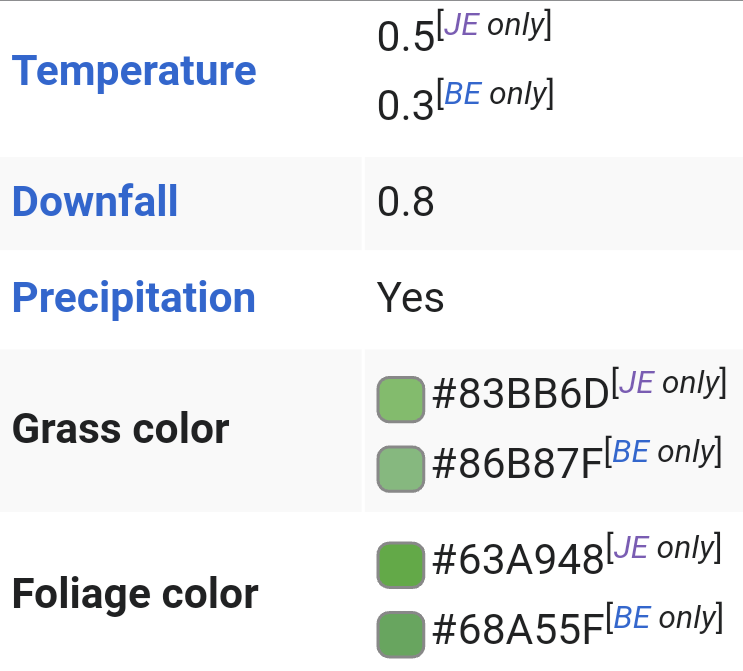Click the #63A948 foliage color swatch

[x=401, y=564]
